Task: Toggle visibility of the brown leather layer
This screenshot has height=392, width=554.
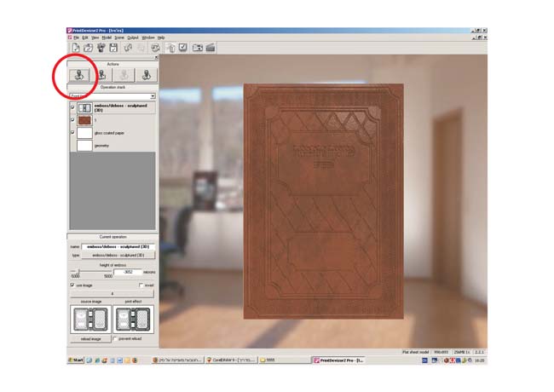Action: (x=72, y=119)
